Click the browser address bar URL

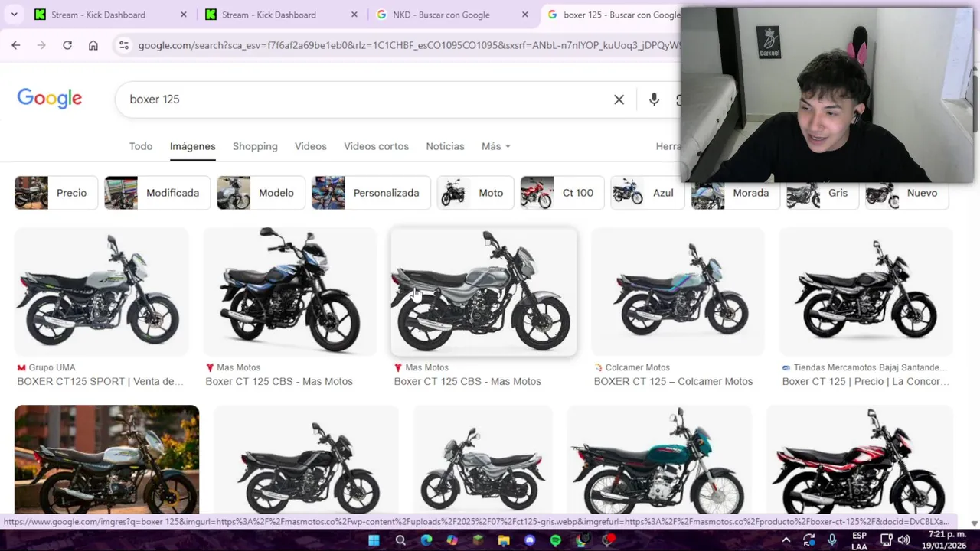click(408, 45)
